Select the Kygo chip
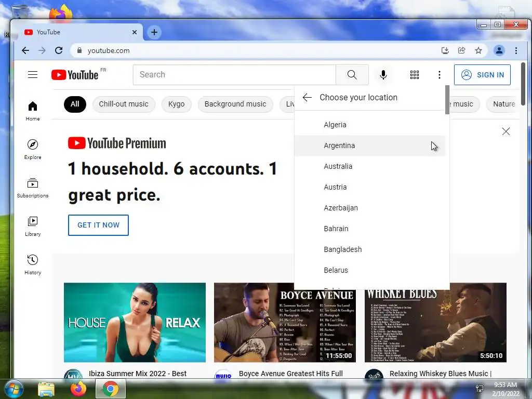Screen dimensions: 532x399 pos(177,104)
